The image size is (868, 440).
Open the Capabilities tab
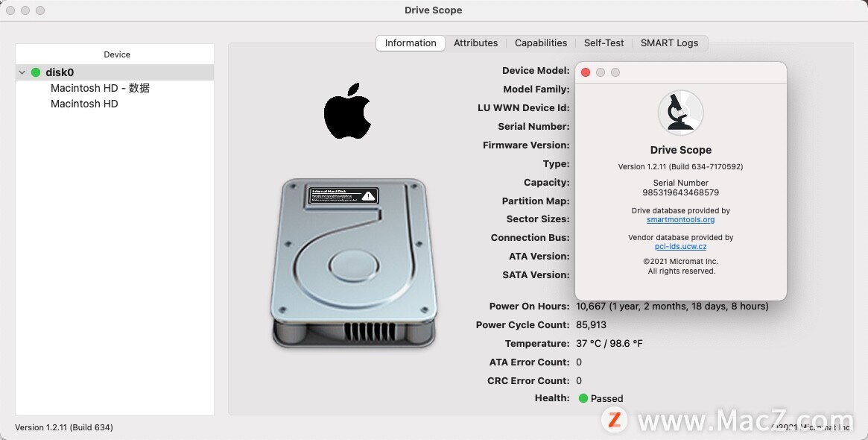(x=541, y=43)
